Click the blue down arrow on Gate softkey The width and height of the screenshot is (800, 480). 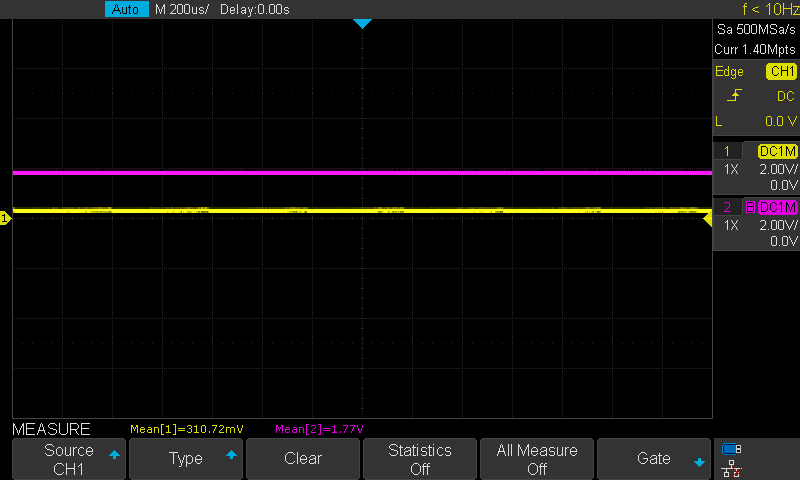[x=699, y=463]
